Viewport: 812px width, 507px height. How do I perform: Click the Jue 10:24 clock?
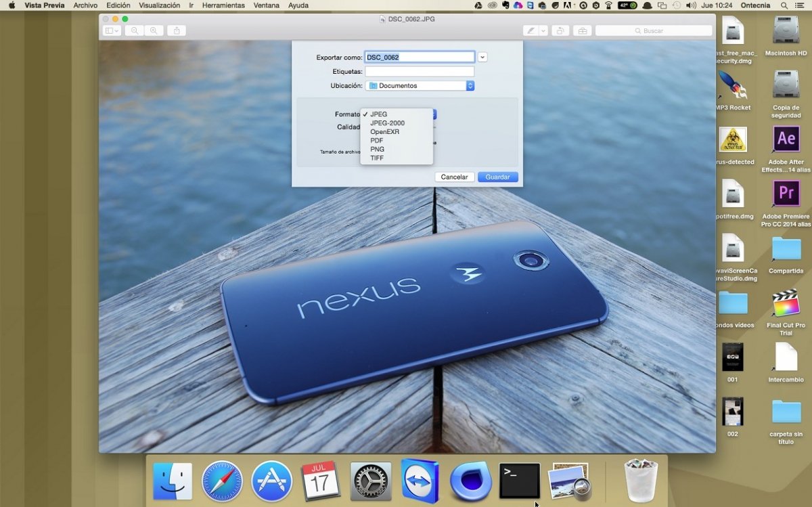click(x=716, y=5)
